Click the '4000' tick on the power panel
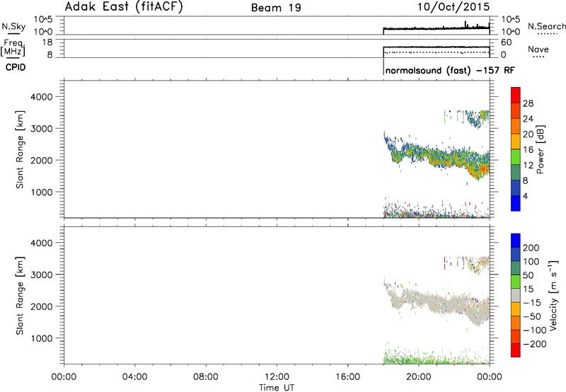This screenshot has width=566, height=392. pyautogui.click(x=42, y=97)
